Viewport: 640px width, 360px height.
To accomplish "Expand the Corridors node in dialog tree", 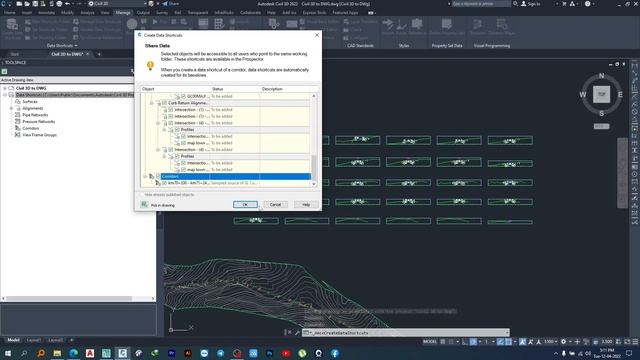I will [x=145, y=176].
